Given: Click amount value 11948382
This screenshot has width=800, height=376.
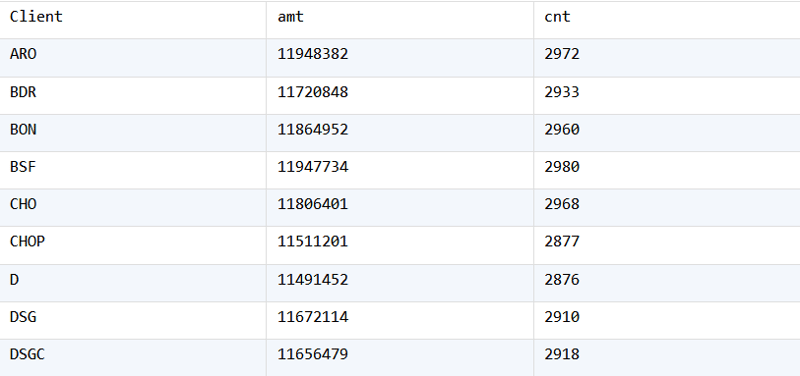Looking at the screenshot, I should point(313,54).
